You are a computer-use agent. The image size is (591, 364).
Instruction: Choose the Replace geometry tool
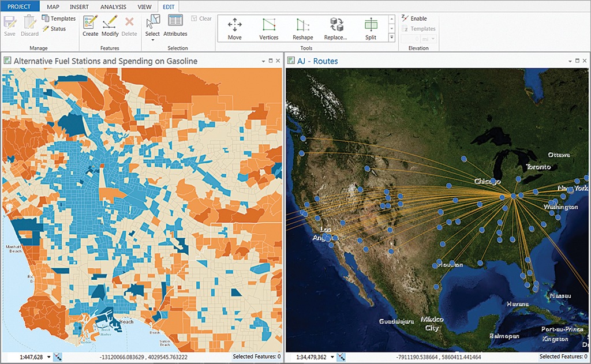335,29
